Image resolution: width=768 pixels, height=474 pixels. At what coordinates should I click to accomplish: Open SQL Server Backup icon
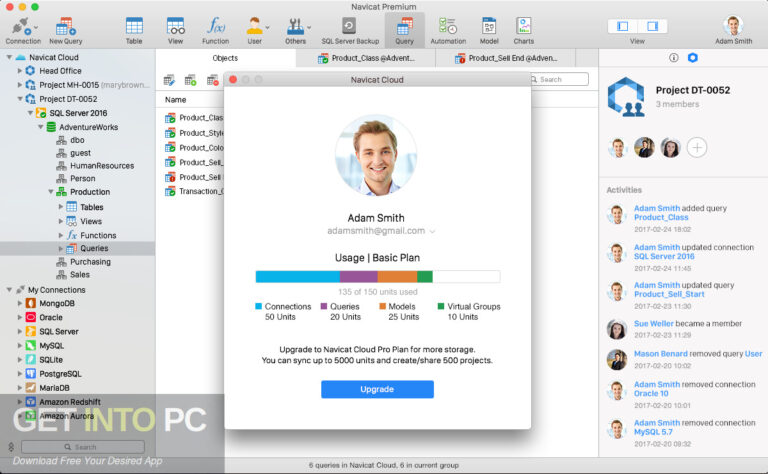(x=349, y=25)
